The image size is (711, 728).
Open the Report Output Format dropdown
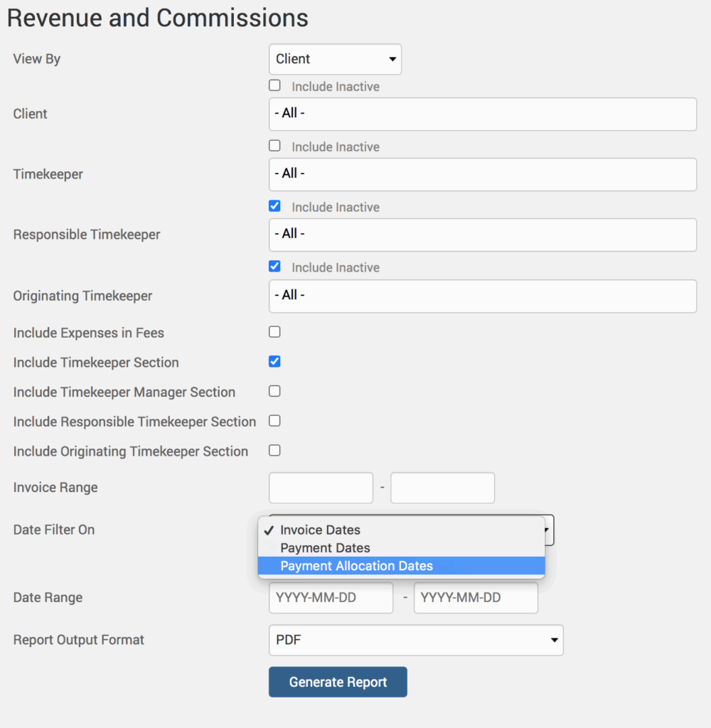tap(415, 641)
